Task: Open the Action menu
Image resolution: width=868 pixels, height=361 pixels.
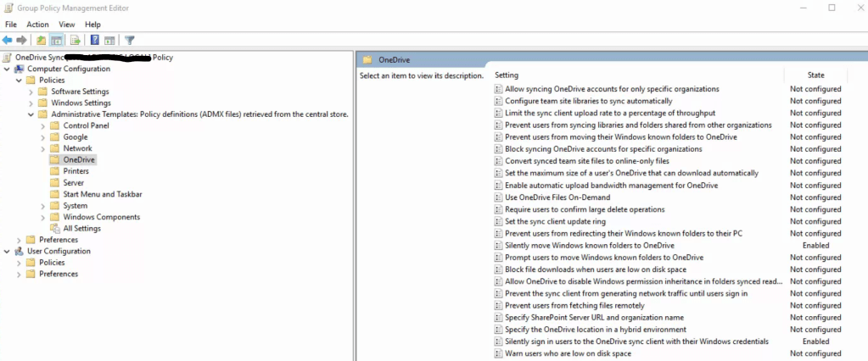Action: click(x=37, y=25)
